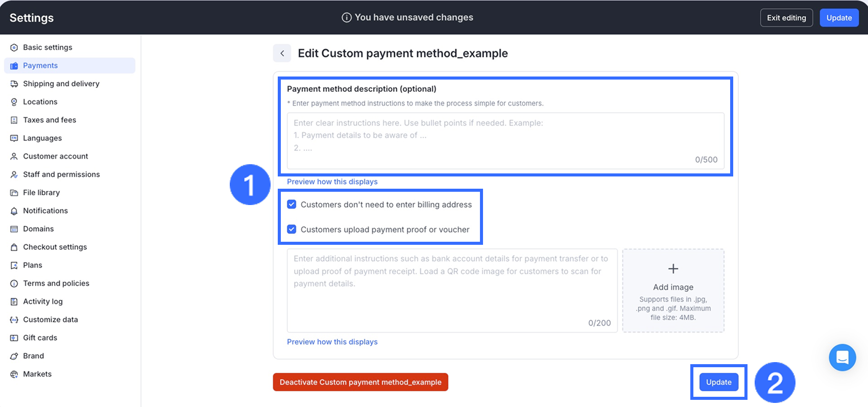Click the Basic settings gear icon

coord(14,47)
